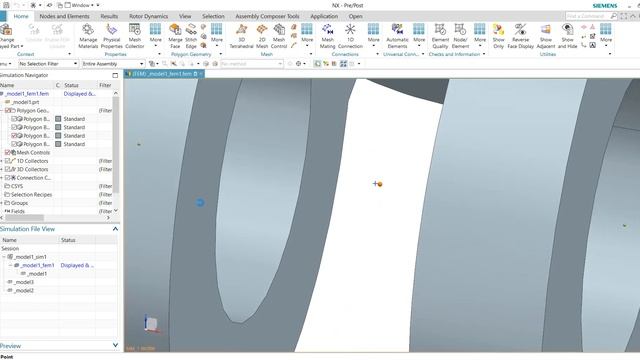Toggle full screen mode icon

tap(623, 16)
